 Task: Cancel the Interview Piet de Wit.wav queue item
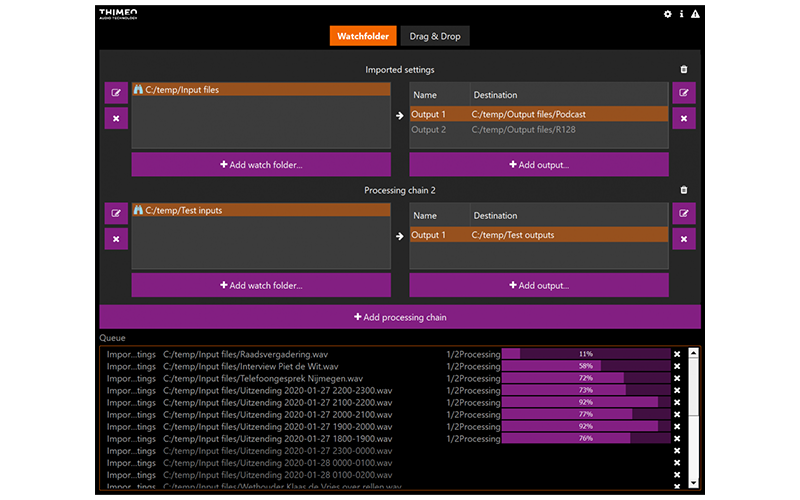tap(677, 366)
